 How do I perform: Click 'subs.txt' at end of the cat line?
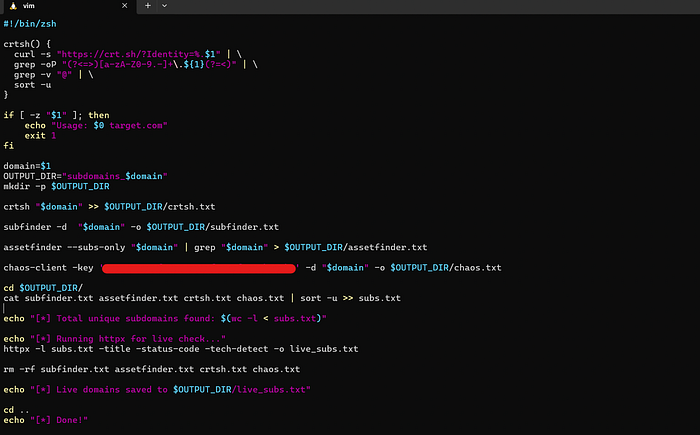[x=379, y=298]
